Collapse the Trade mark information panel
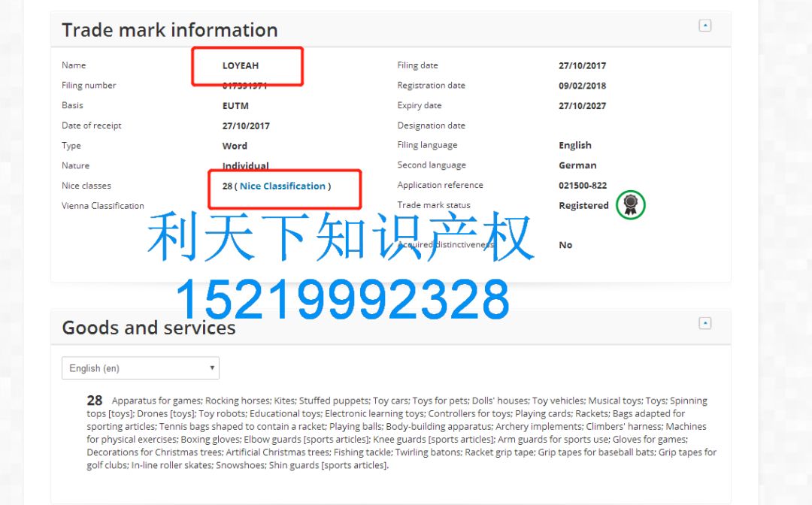This screenshot has height=505, width=812. pyautogui.click(x=704, y=26)
